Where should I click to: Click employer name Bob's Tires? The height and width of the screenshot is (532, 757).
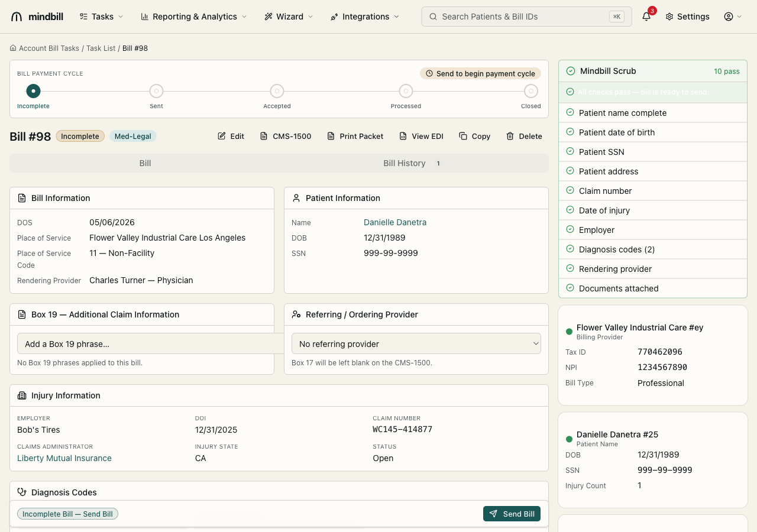[38, 430]
